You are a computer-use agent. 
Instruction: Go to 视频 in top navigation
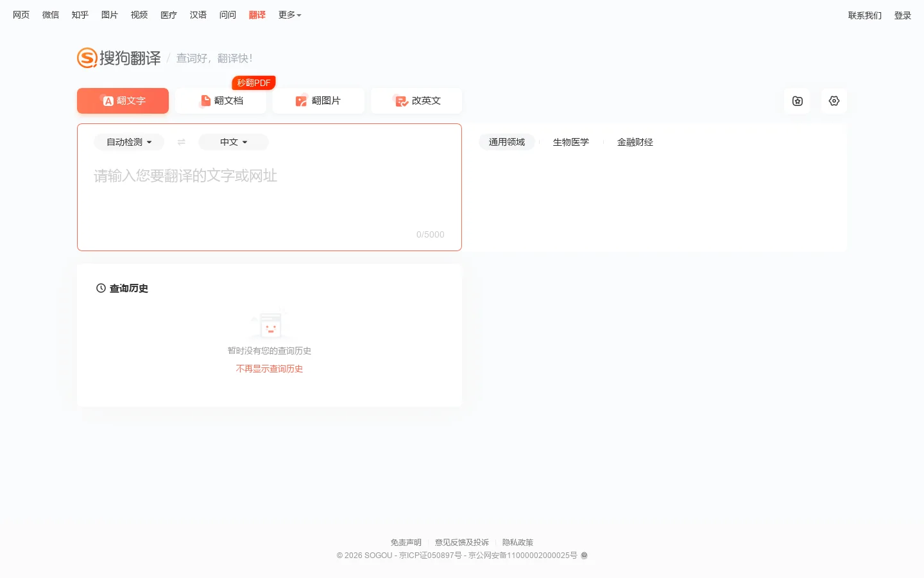tap(139, 15)
